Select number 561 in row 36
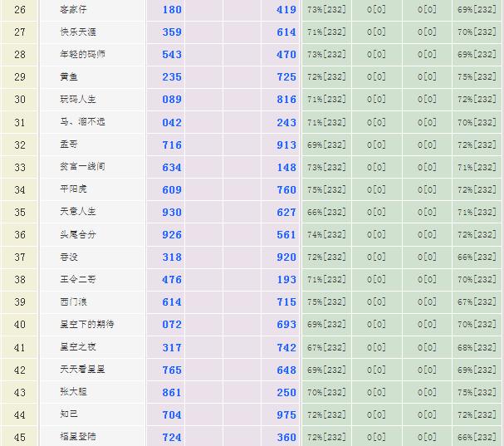This screenshot has height=446, width=504. tap(286, 235)
